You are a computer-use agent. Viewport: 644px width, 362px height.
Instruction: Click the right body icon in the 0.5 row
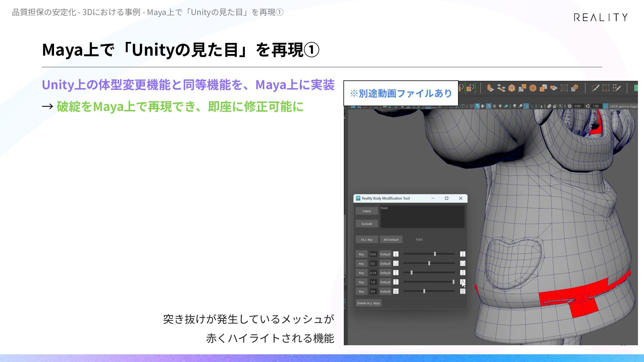[463, 263]
